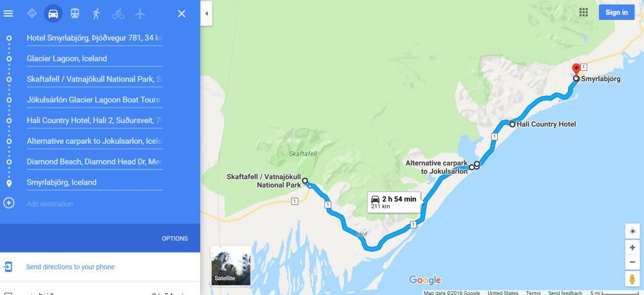
Task: Collapse the side panel with arrow
Action: click(x=207, y=14)
